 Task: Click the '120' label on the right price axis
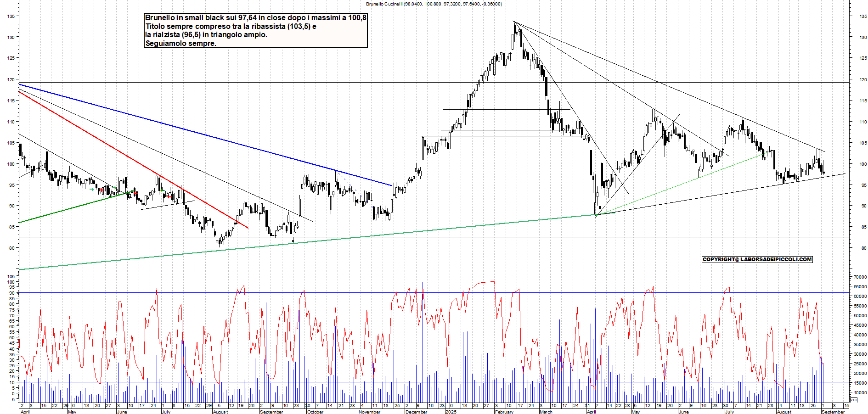(863, 79)
